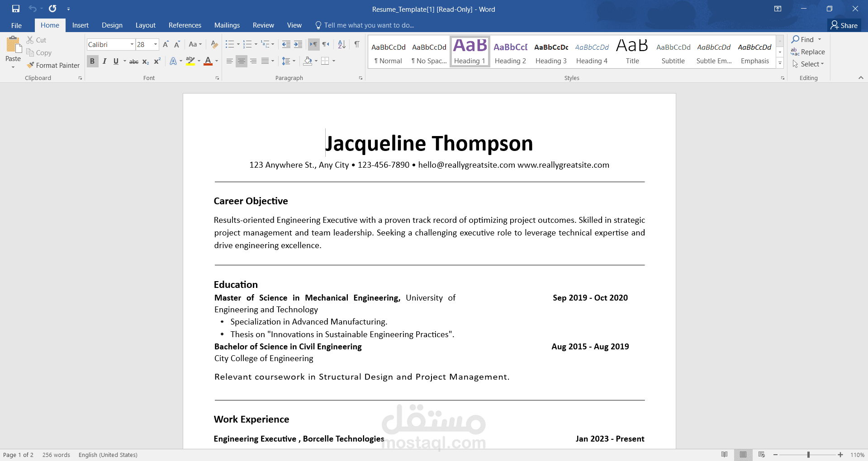The width and height of the screenshot is (868, 461).
Task: Click Find in the Editing group
Action: pyautogui.click(x=806, y=40)
